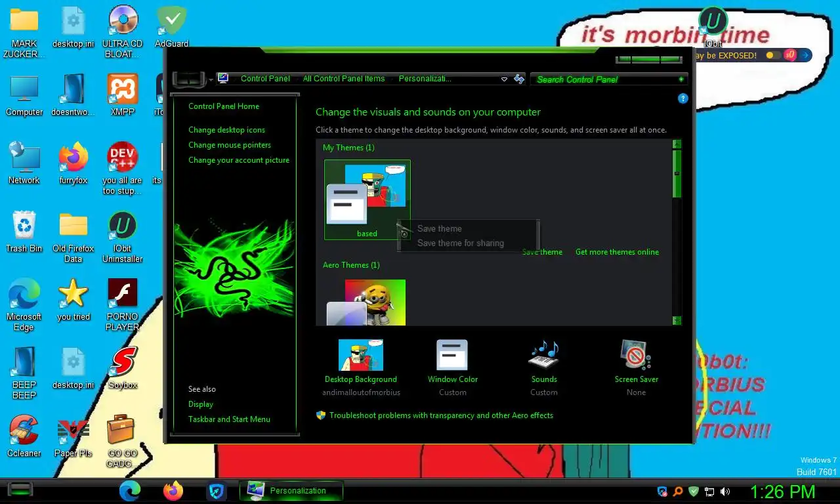
Task: Open doesntwo... desktop shortcut
Action: click(73, 95)
